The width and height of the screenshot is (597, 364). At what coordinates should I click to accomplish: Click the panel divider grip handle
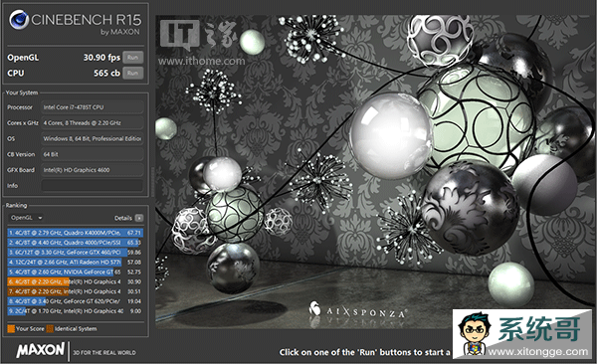[152, 182]
